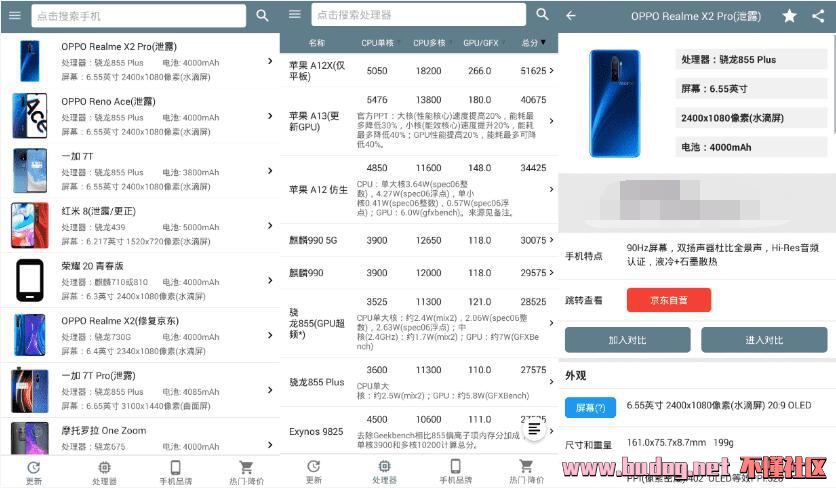
Task: Go back using the arrow in Realme X2 Pro header
Action: pos(571,15)
